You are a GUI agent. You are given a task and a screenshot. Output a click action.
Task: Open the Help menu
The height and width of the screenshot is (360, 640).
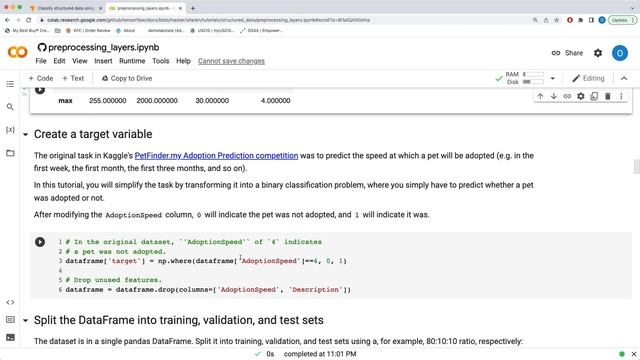(x=183, y=61)
